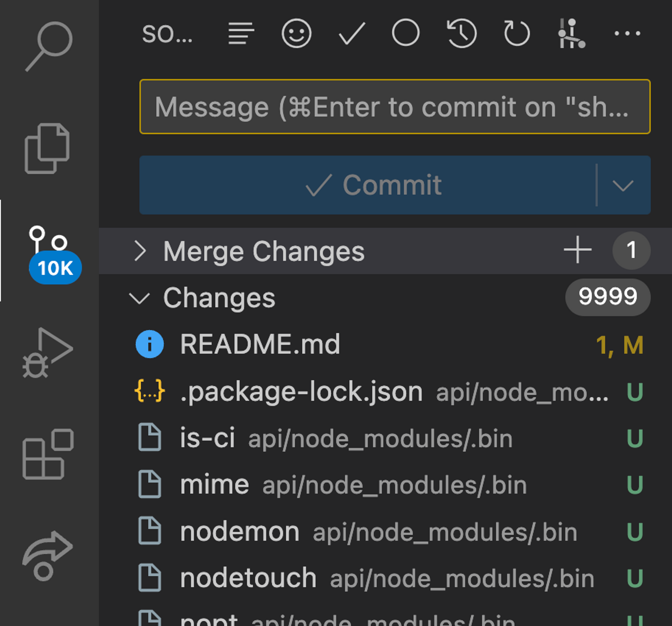Stage all merge changes with plus icon
This screenshot has height=626, width=672.
point(577,250)
